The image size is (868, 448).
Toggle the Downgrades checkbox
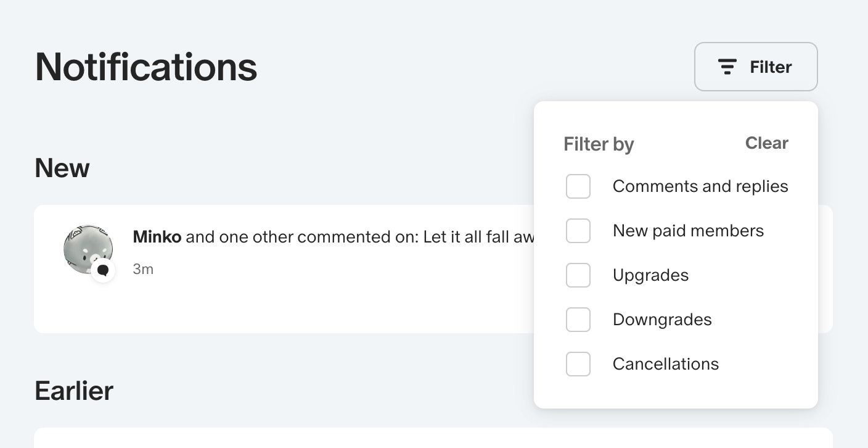(x=578, y=320)
